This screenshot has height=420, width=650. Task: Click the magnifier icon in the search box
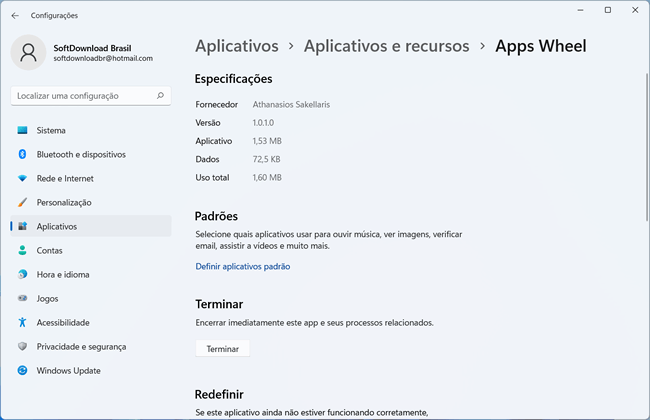(x=160, y=96)
